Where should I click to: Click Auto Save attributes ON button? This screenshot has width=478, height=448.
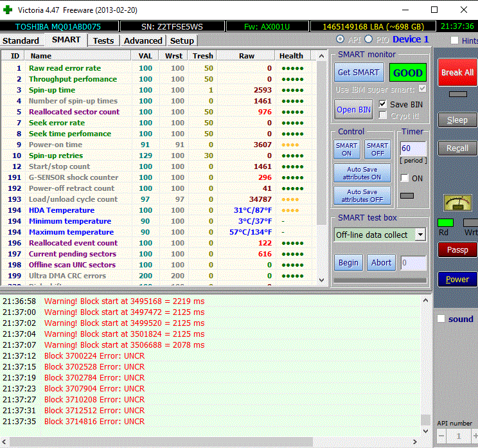(362, 173)
